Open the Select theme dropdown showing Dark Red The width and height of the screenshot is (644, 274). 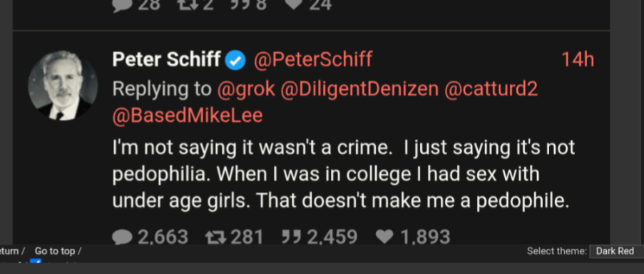coord(616,251)
